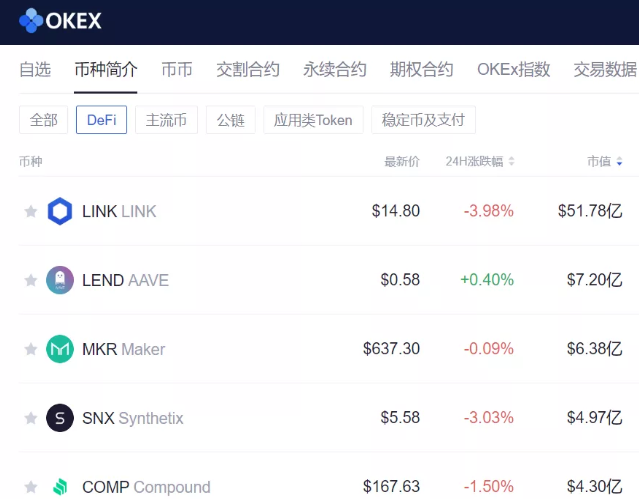Toggle favorite star for LEND
Screen dimensions: 639x499
coord(30,280)
